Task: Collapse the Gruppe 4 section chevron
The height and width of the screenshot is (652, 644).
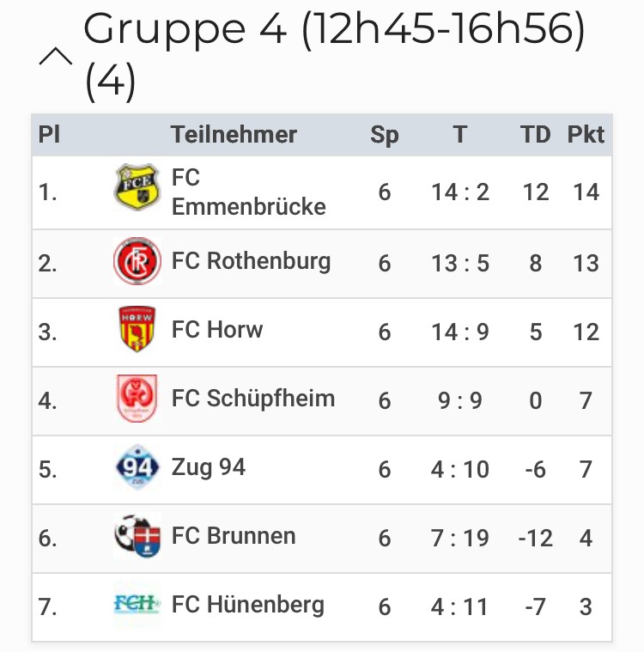Action: [57, 58]
